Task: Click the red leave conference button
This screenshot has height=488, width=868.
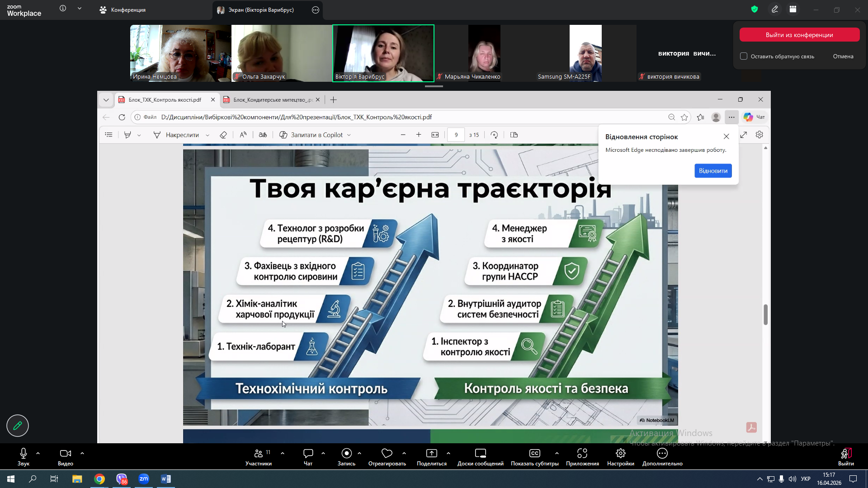Action: (x=799, y=35)
